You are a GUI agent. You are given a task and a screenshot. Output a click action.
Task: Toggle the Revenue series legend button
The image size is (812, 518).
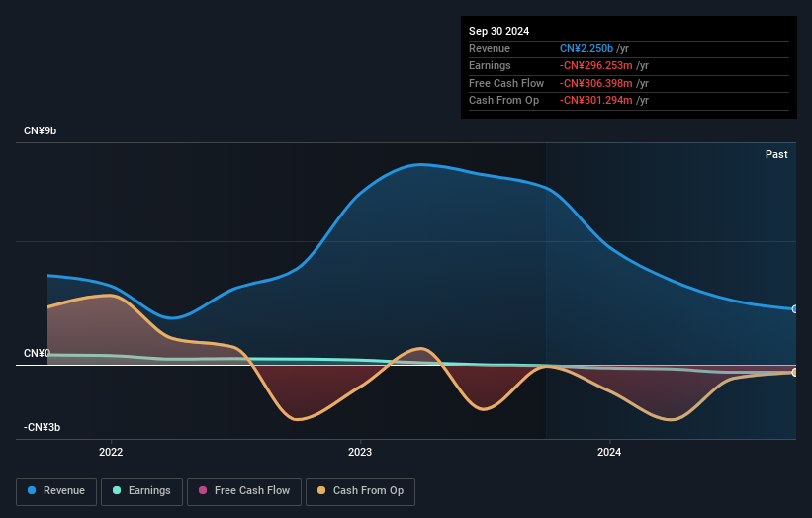(56, 491)
